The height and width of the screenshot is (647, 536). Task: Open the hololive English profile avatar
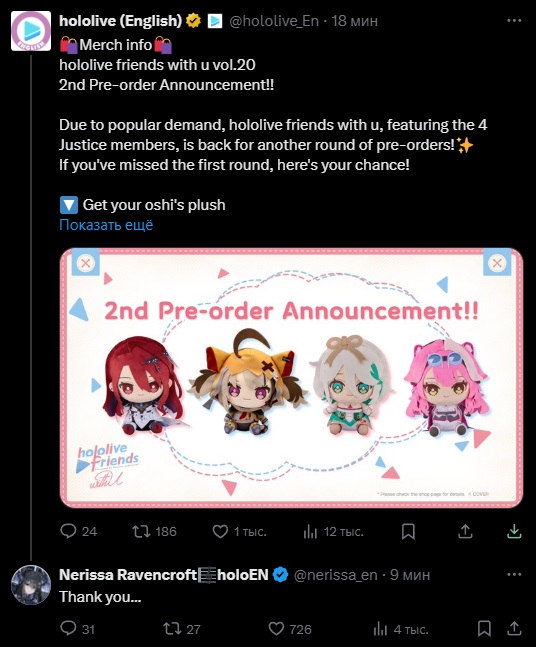31,31
